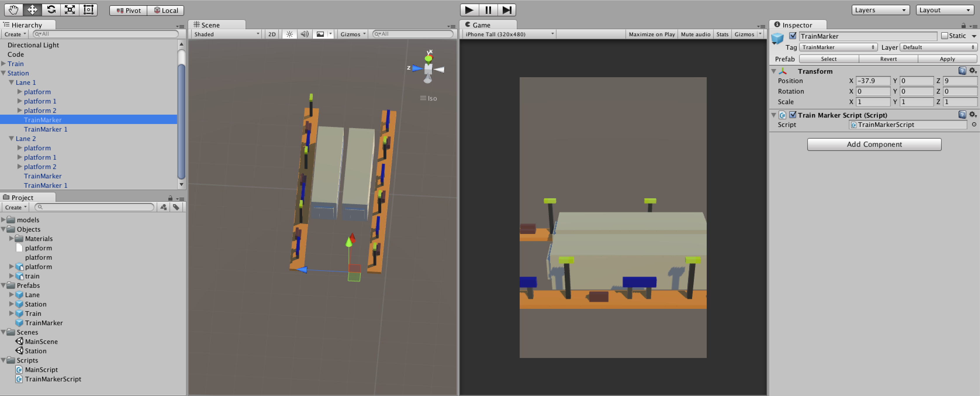Click the prefab Select button
980x396 pixels.
coord(829,59)
